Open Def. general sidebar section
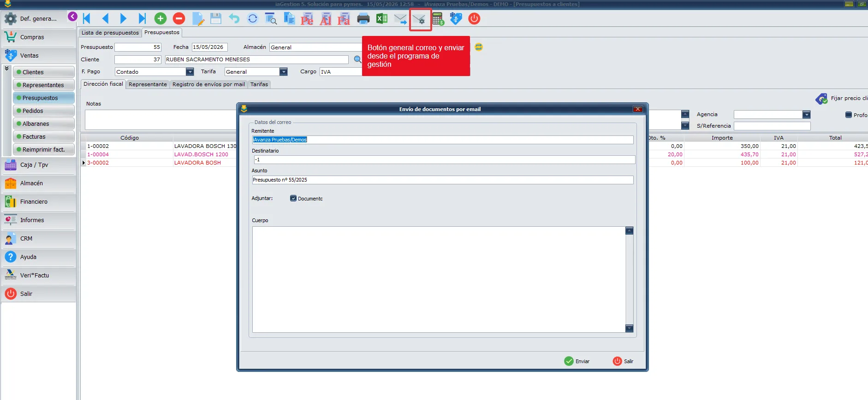The height and width of the screenshot is (400, 868). 38,19
